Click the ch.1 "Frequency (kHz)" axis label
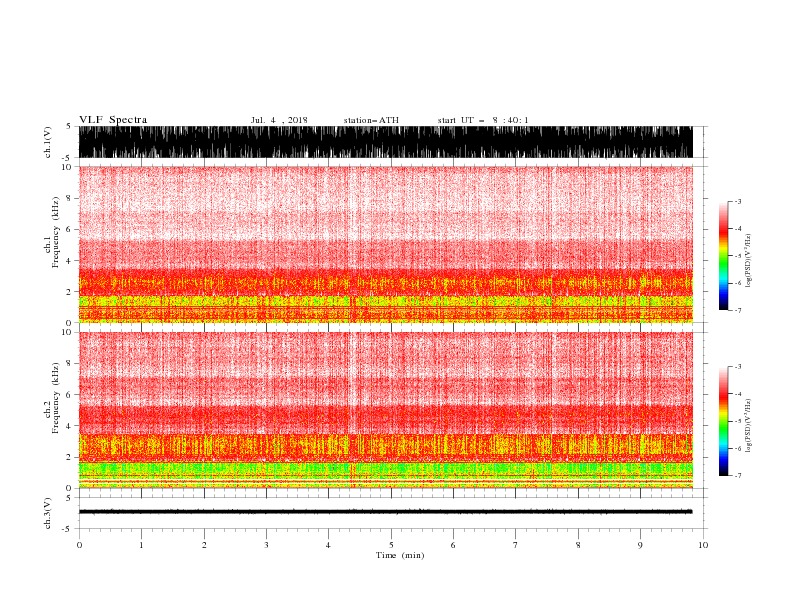This screenshot has height=612, width=792. (56, 232)
